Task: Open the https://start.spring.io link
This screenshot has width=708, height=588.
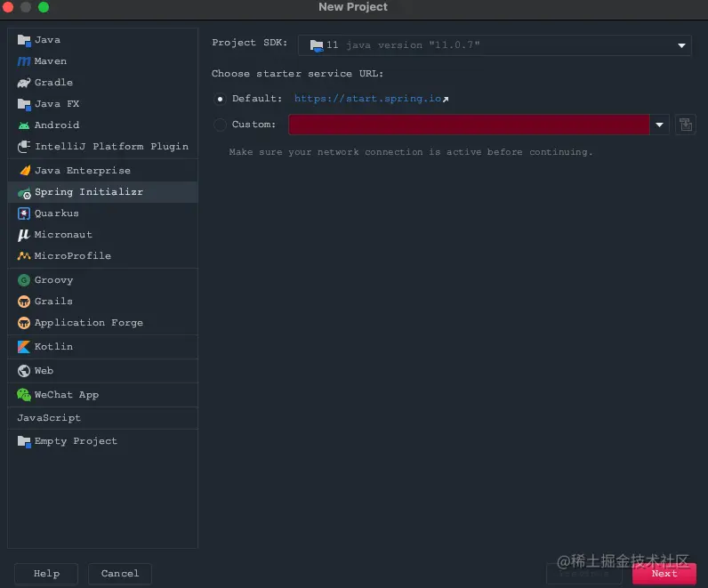Action: [x=367, y=99]
